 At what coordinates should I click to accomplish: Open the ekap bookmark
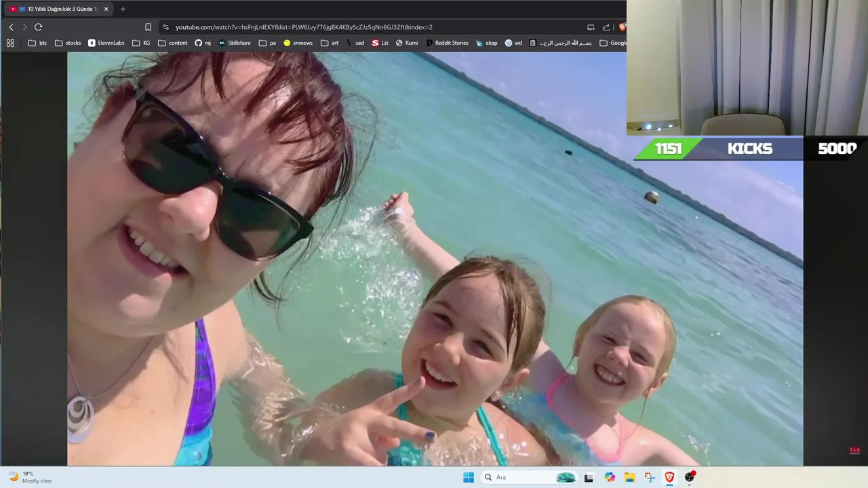tap(487, 43)
